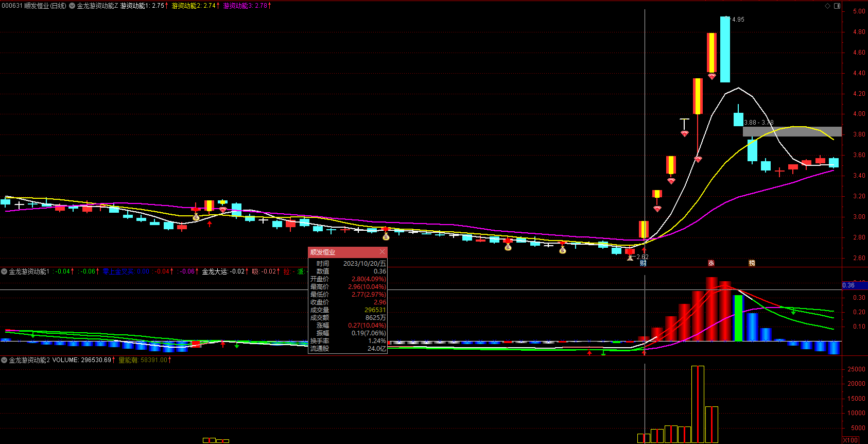This screenshot has height=444, width=868.
Task: Click the 25000 volume axis label
Action: [856, 369]
